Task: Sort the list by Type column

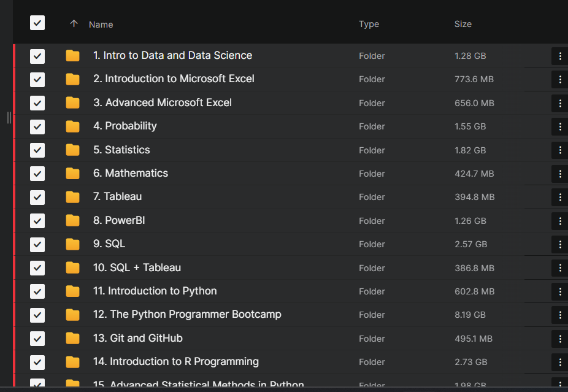Action: 369,24
